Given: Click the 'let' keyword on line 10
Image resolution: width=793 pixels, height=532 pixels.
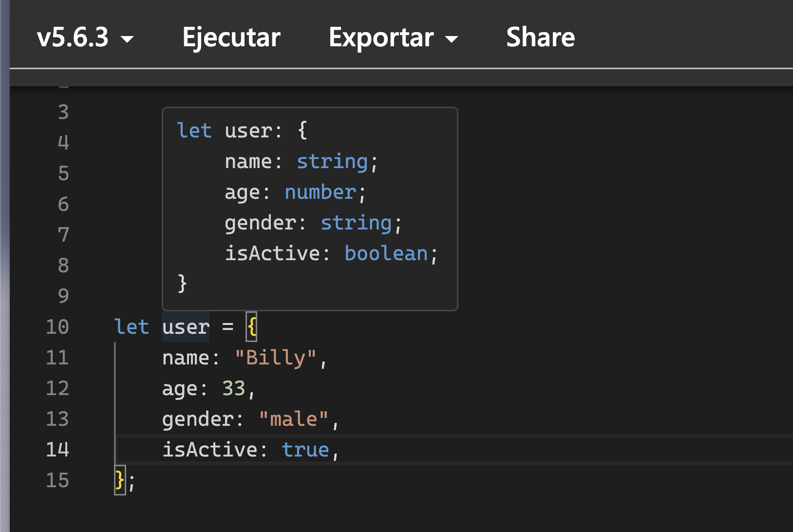Looking at the screenshot, I should [x=132, y=327].
